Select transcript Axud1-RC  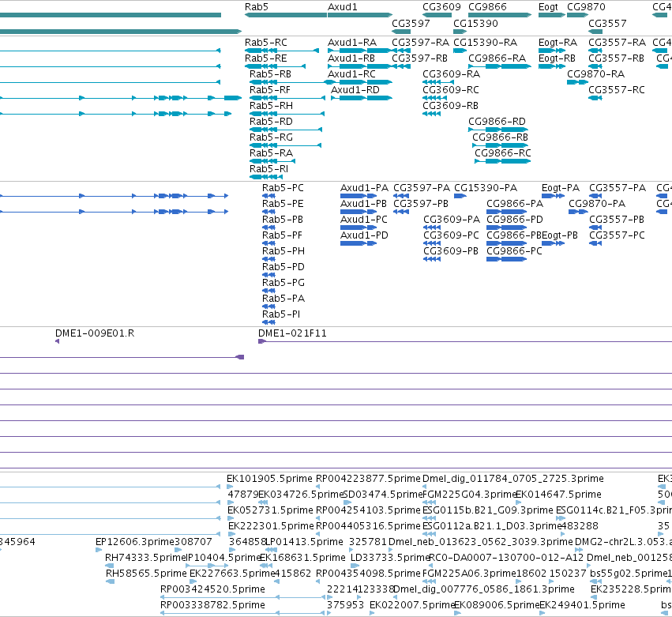pos(351,74)
